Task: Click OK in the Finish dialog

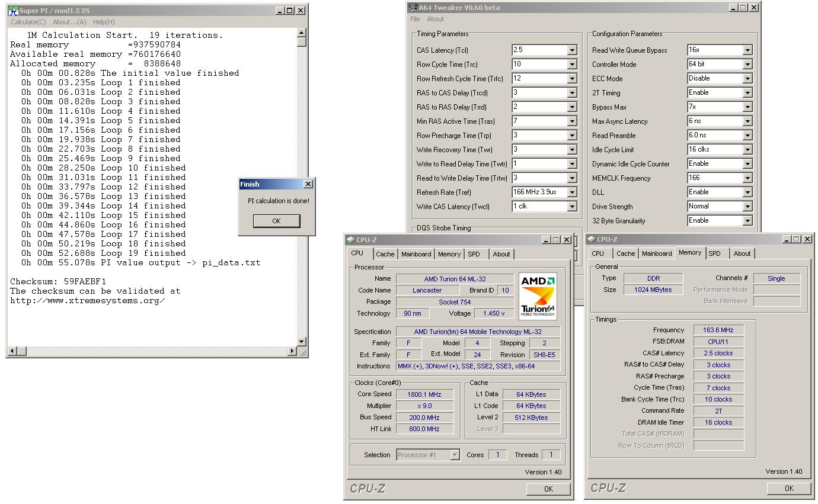Action: click(276, 221)
